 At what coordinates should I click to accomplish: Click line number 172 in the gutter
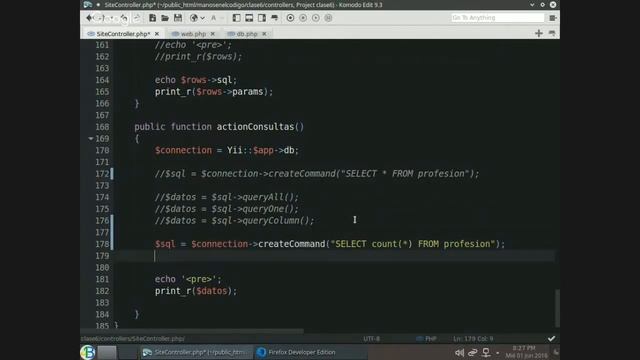pos(102,174)
